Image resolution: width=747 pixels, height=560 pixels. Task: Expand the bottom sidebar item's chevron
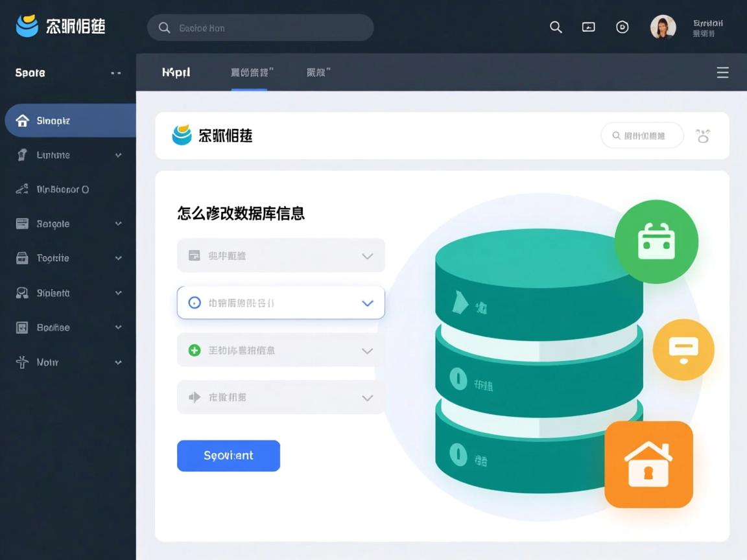click(x=118, y=362)
